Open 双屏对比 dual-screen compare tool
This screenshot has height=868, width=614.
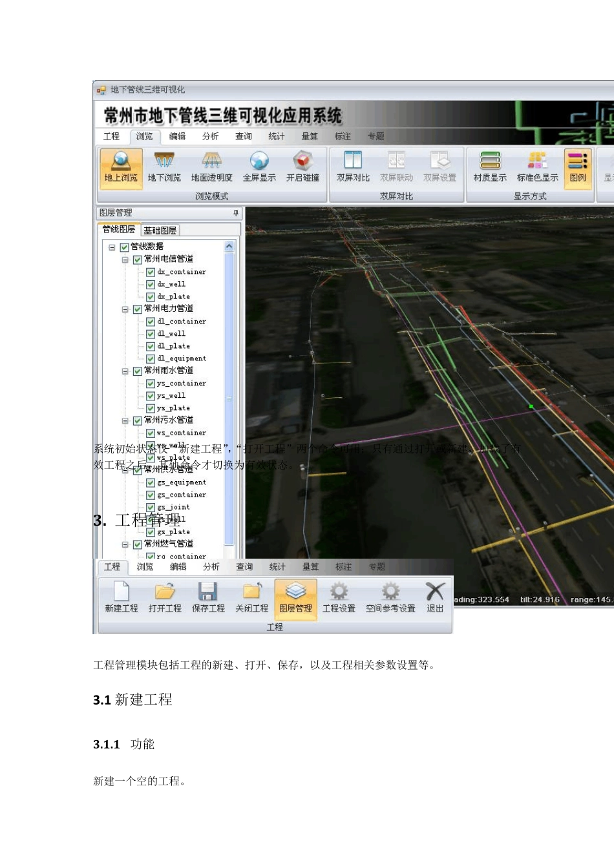pos(353,166)
